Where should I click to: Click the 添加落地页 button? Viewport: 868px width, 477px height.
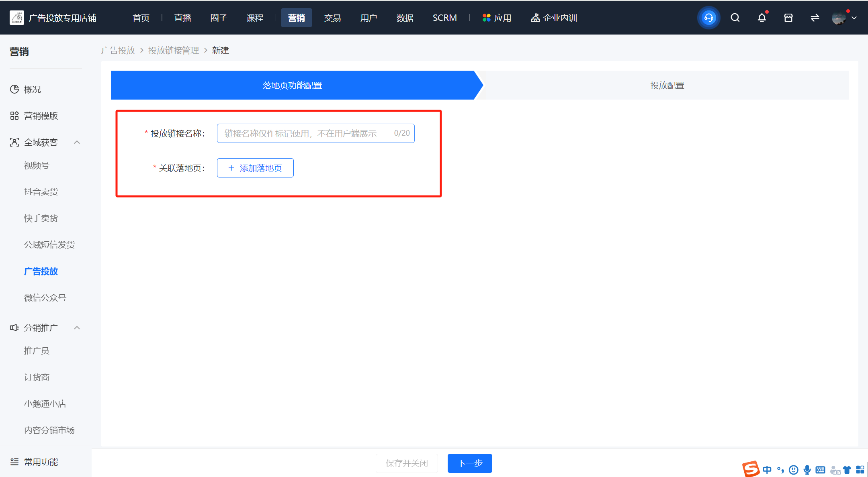click(x=255, y=168)
